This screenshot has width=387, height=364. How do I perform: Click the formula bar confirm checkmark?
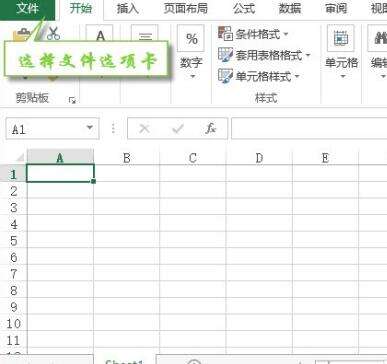[x=178, y=128]
